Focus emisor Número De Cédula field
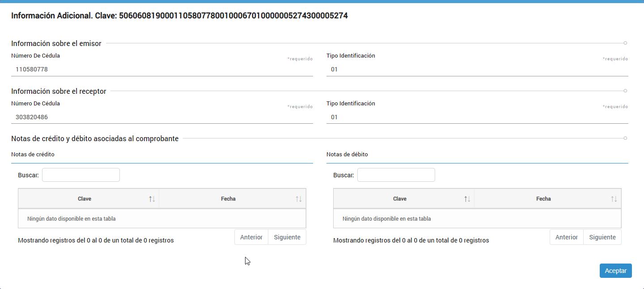The image size is (644, 289). point(162,70)
